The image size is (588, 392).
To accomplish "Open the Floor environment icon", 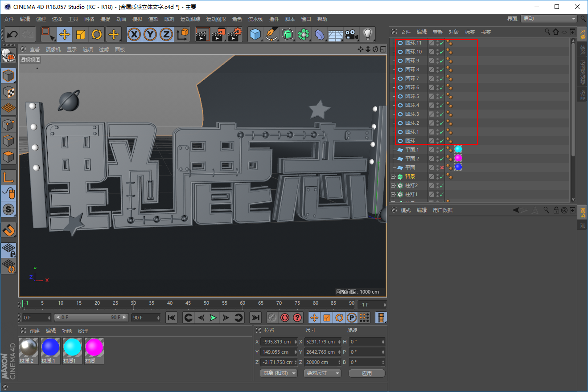I will pyautogui.click(x=335, y=34).
